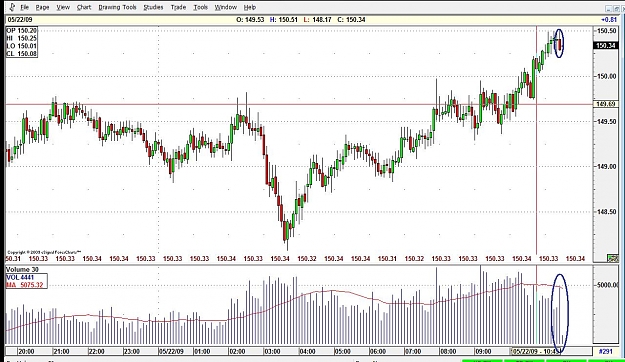Open the File menu

(x=24, y=7)
